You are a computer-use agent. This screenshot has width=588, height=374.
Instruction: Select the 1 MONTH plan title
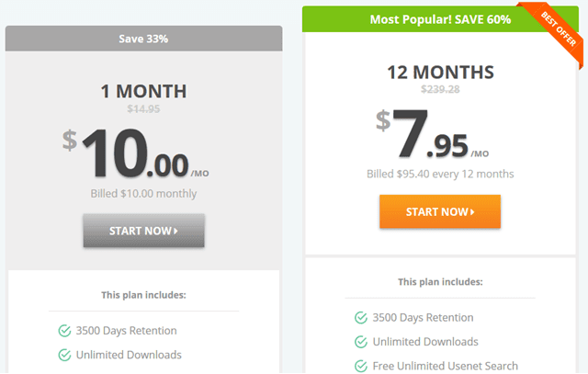[x=143, y=91]
